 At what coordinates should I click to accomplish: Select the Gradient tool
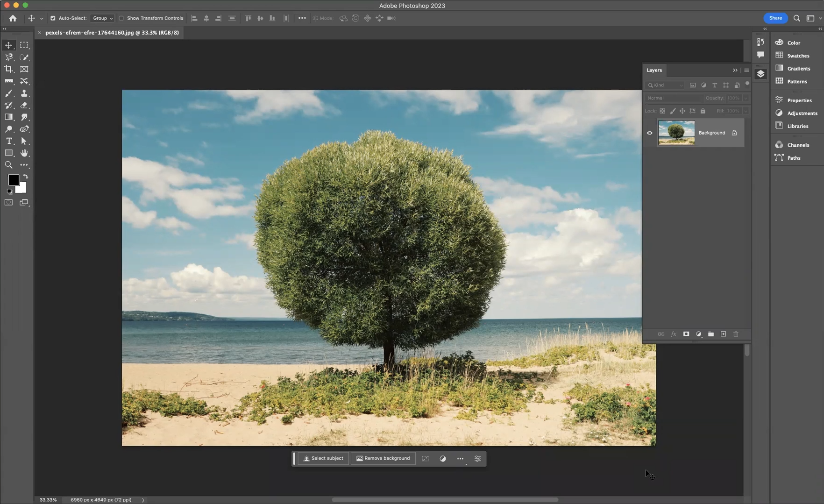click(8, 117)
